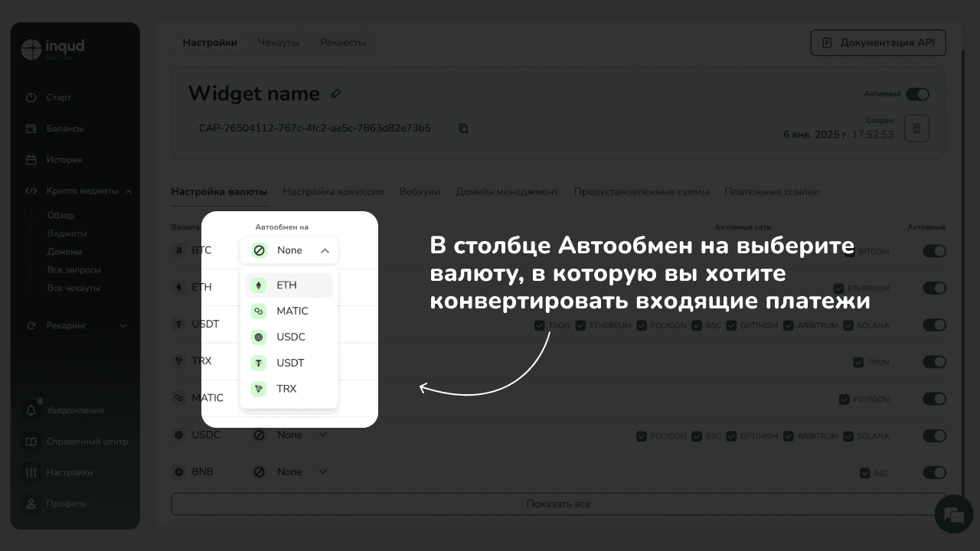Toggle active switch for TRX row
The image size is (980, 551).
(x=934, y=362)
